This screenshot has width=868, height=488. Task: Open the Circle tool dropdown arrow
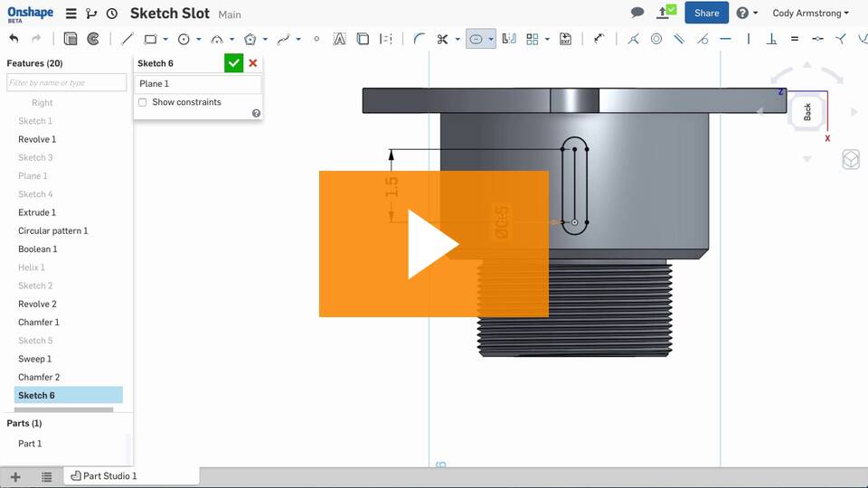(199, 39)
